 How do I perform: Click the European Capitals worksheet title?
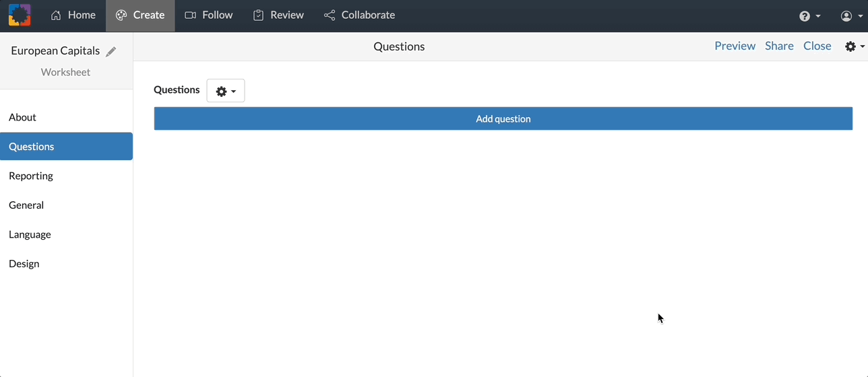[55, 50]
